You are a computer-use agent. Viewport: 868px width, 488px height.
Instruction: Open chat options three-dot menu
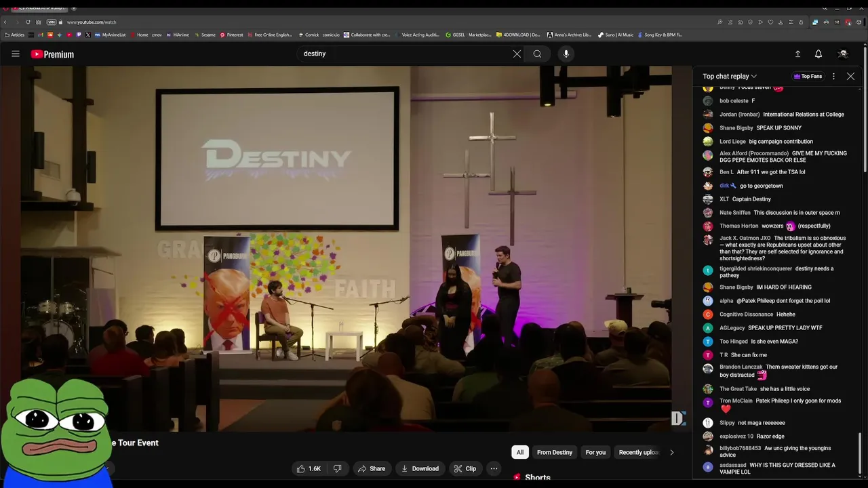tap(833, 76)
